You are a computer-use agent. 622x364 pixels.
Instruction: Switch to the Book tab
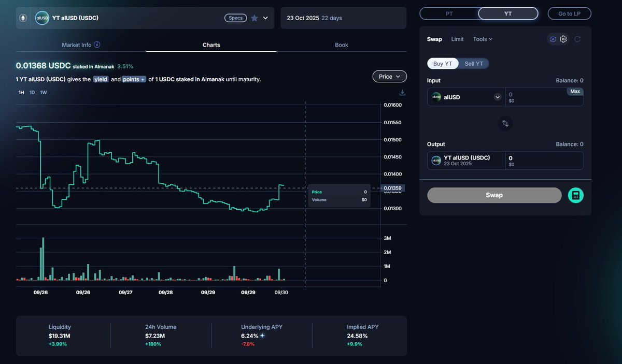coord(341,45)
